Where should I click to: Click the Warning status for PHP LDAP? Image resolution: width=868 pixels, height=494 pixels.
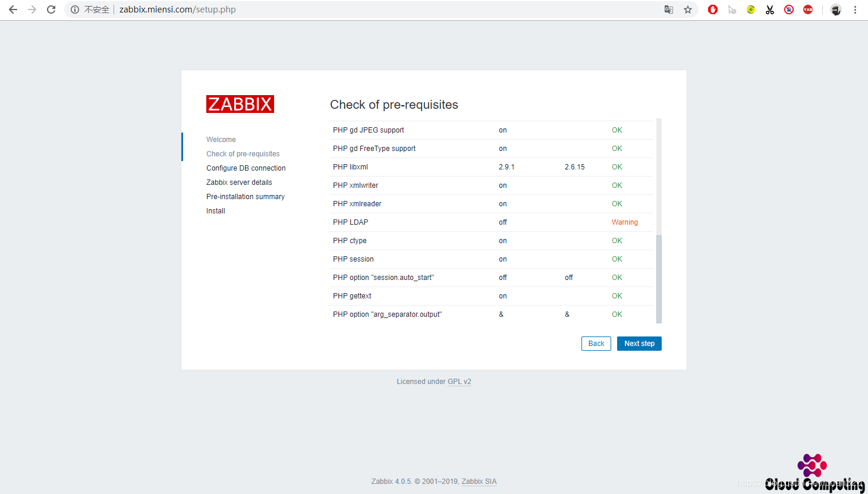point(625,222)
